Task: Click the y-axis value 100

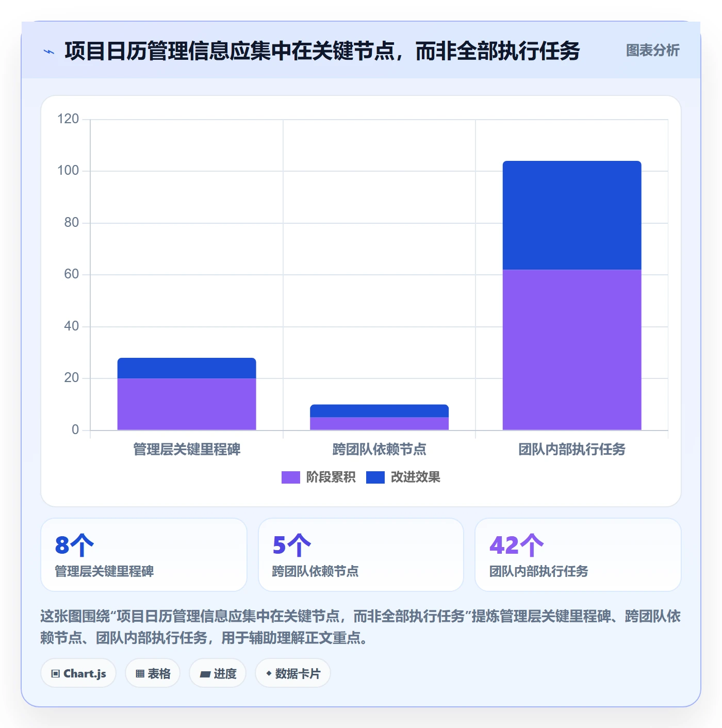Action: (x=68, y=171)
